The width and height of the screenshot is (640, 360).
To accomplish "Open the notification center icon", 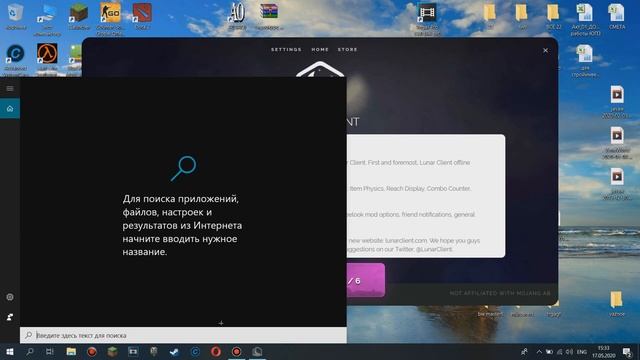I will tap(627, 351).
